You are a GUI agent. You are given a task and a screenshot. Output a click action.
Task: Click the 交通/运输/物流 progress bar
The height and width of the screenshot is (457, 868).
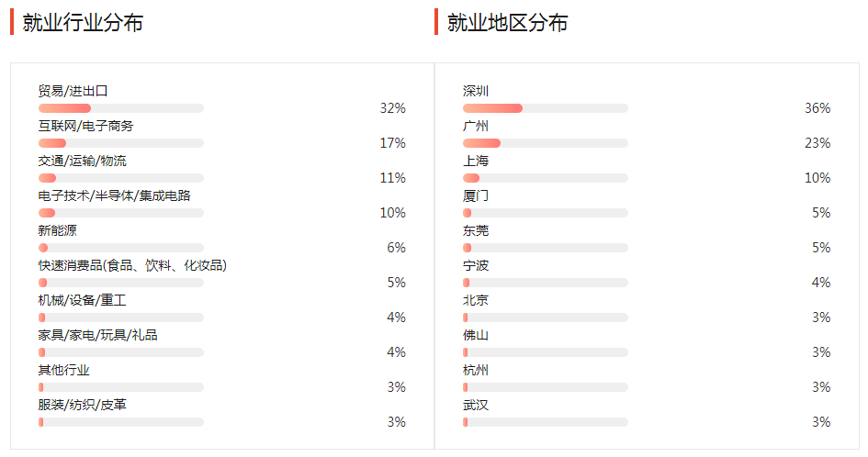[x=120, y=178]
